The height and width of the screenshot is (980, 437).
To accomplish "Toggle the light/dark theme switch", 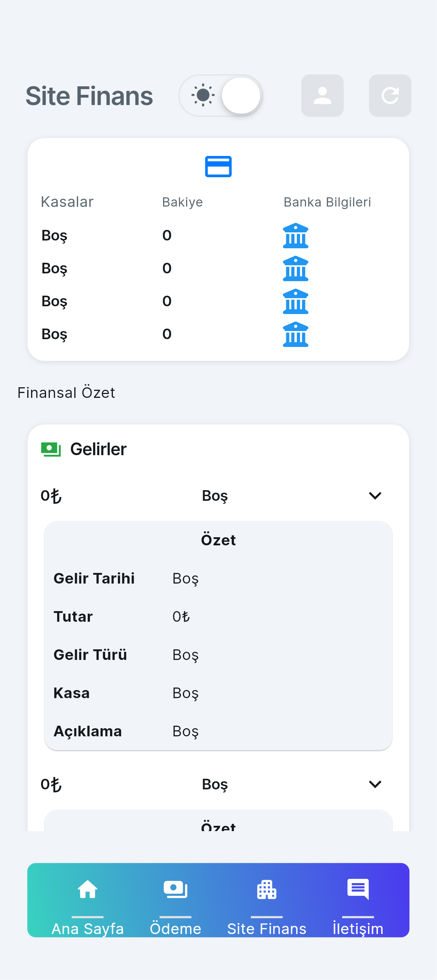I will coord(221,95).
